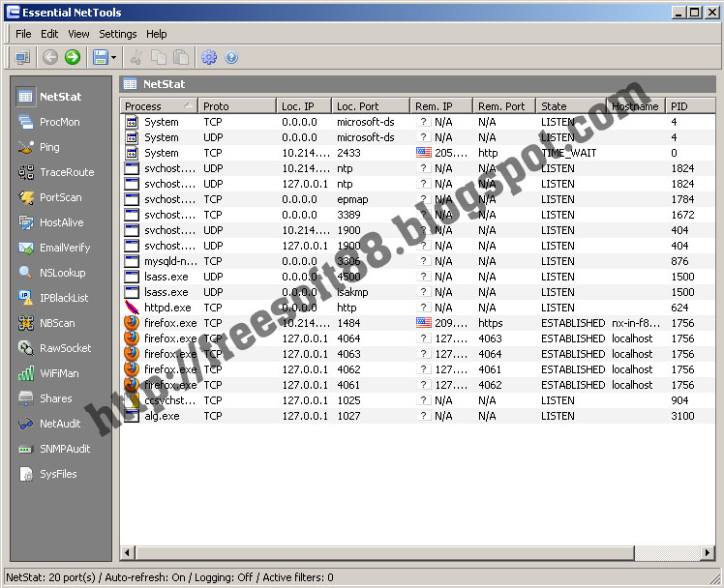Click the horizontal scrollbar right arrow
Screen dimensions: 724x588
[x=708, y=552]
